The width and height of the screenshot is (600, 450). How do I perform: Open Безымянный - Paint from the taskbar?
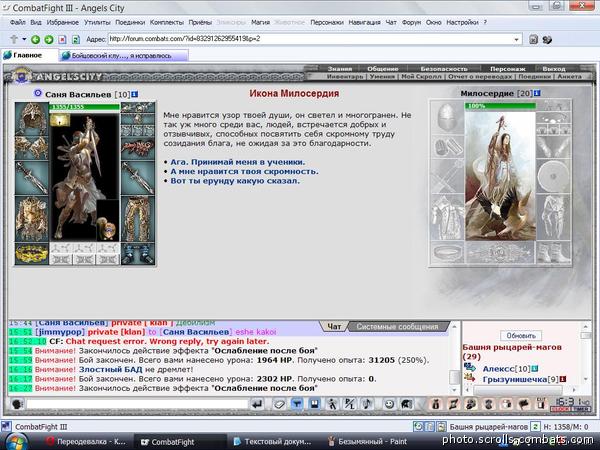pyautogui.click(x=374, y=440)
